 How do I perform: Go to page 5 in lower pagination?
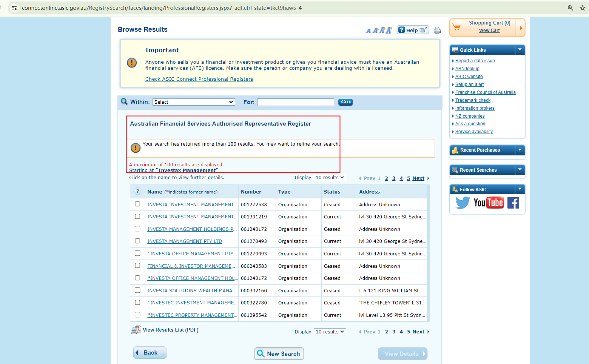[409, 332]
